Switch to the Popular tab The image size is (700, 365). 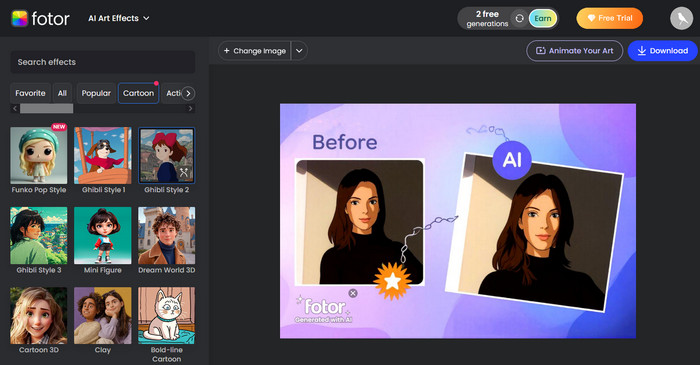(x=96, y=93)
